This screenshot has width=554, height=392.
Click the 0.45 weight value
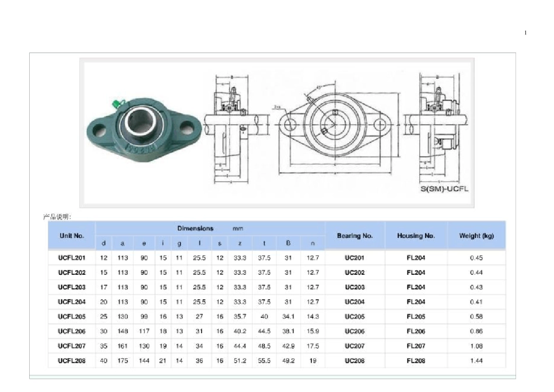(x=476, y=258)
